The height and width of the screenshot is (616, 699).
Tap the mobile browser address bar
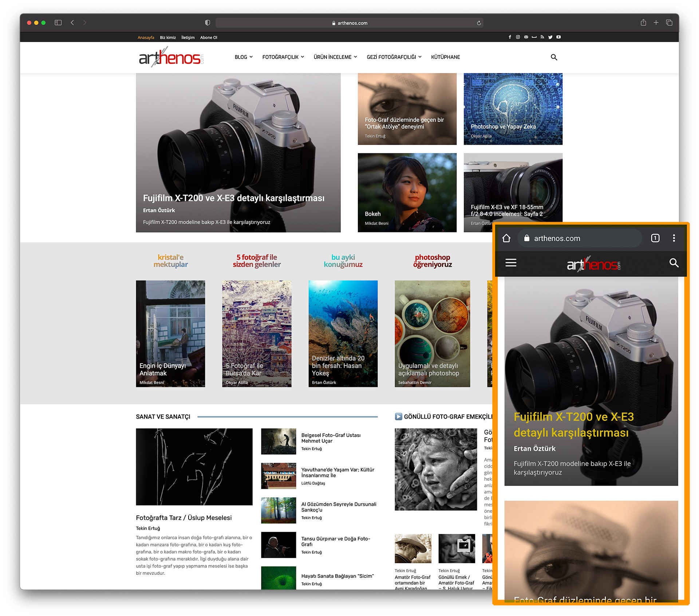580,238
